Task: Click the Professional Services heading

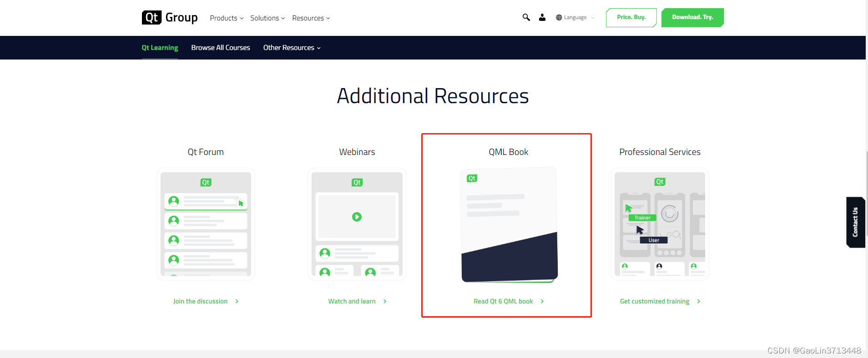Action: (660, 152)
